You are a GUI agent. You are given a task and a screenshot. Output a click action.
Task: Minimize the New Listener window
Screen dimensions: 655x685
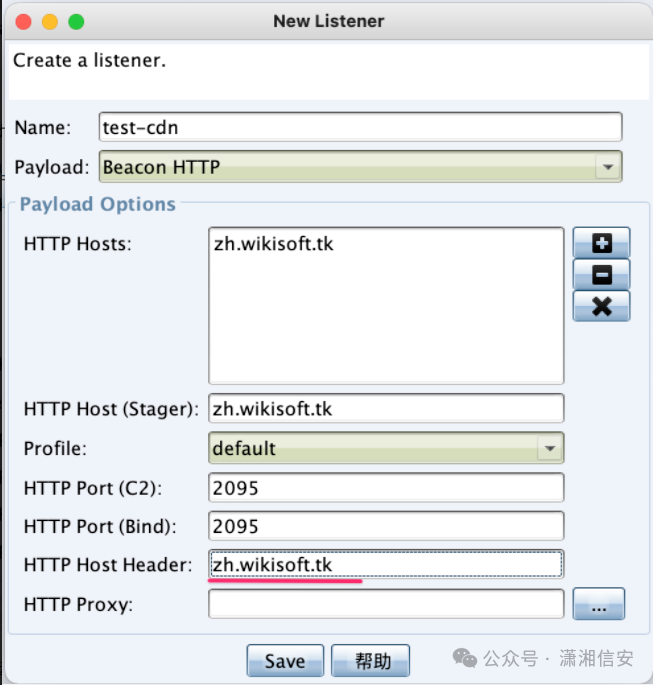(x=49, y=21)
